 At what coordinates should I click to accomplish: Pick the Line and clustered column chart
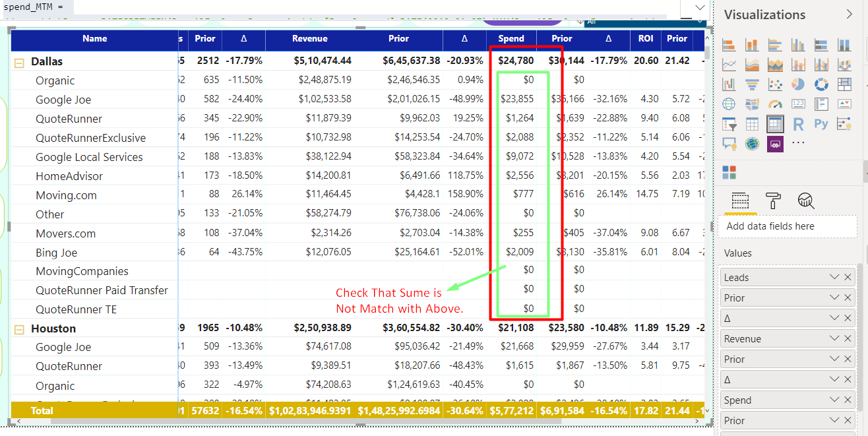[x=821, y=65]
